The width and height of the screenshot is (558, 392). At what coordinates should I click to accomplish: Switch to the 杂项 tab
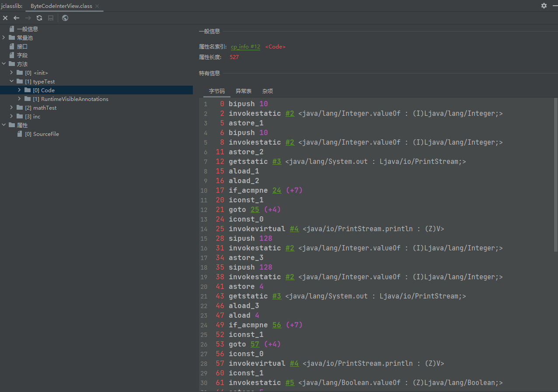[267, 91]
